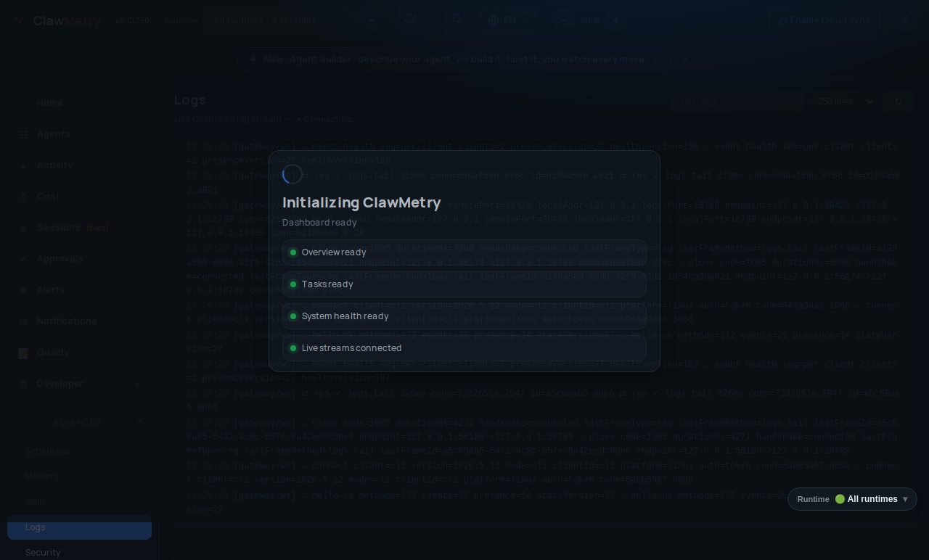The image size is (929, 560).
Task: Click the loading spinner in dialog
Action: (292, 174)
